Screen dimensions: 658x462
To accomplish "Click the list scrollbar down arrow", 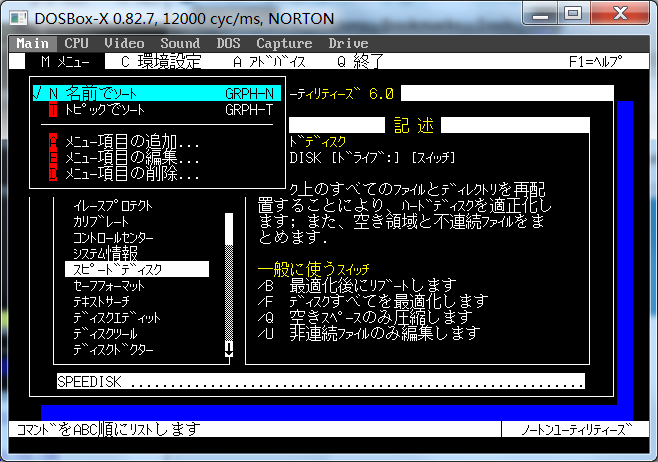I will point(229,349).
